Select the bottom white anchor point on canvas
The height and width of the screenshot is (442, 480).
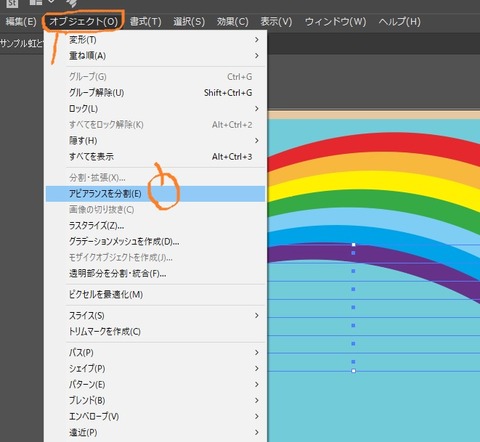tap(354, 371)
